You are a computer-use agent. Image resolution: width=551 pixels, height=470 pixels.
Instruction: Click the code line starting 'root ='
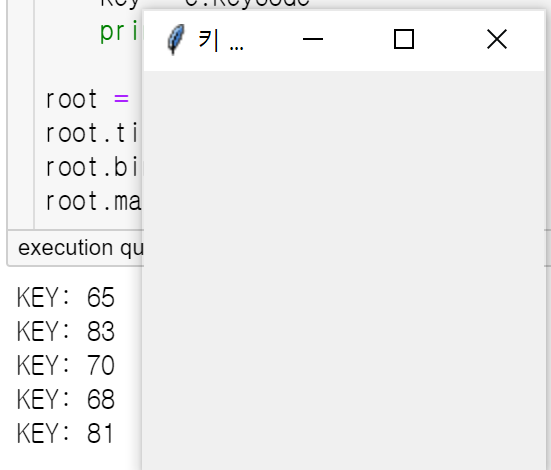(87, 99)
